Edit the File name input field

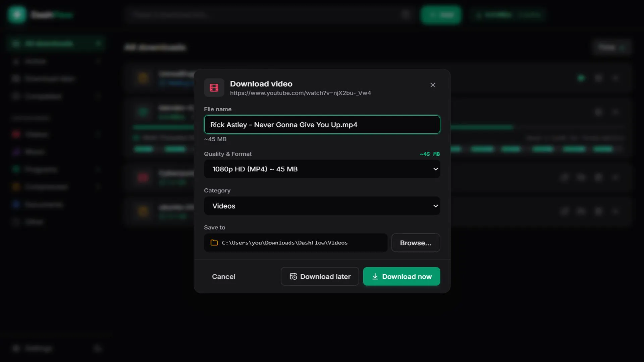point(322,125)
